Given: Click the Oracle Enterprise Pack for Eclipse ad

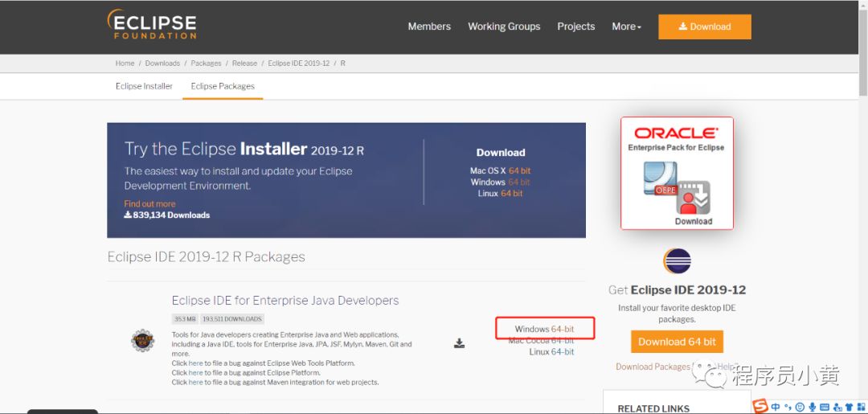Looking at the screenshot, I should [677, 173].
